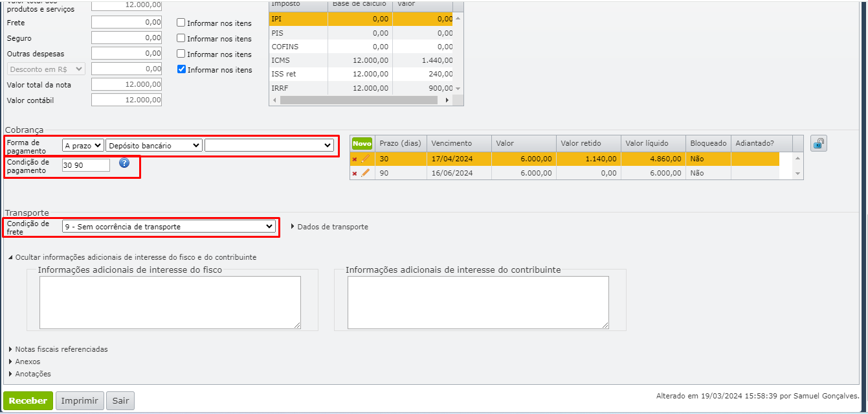Viewport: 868px width, 414px height.
Task: Click the Valor líquido column header
Action: click(x=653, y=143)
